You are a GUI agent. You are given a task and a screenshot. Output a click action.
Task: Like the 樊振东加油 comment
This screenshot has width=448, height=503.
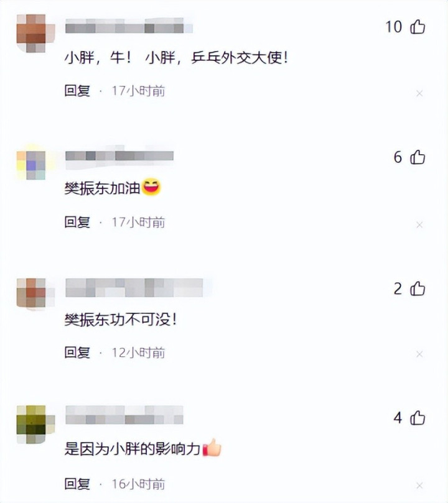[x=418, y=157]
